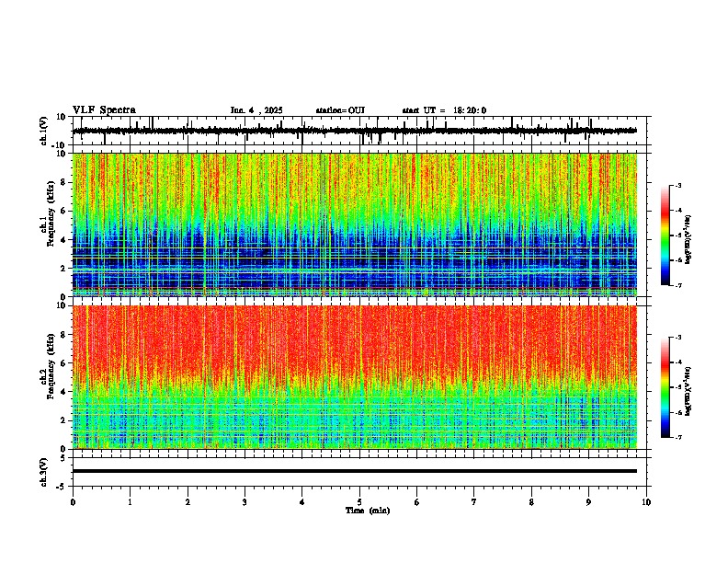Click time axis tick label "4"
Image resolution: width=728 pixels, height=563 pixels.
[302, 502]
